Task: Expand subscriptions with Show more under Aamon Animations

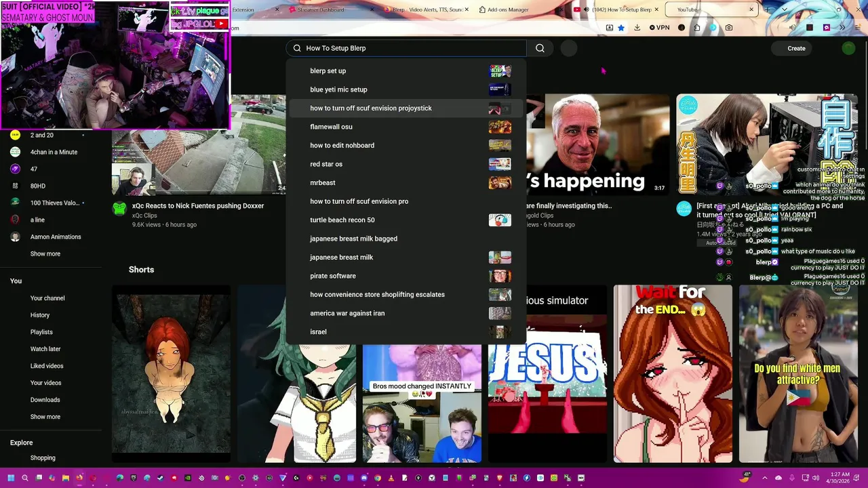Action: (x=45, y=253)
